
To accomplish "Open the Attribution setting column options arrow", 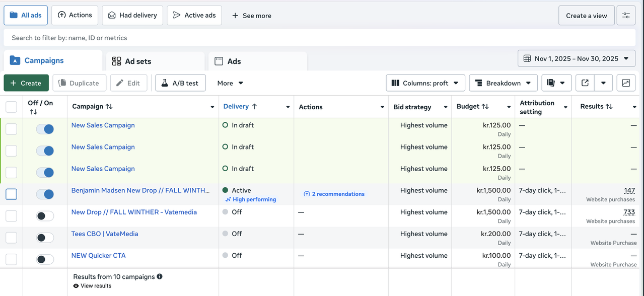I will [565, 107].
